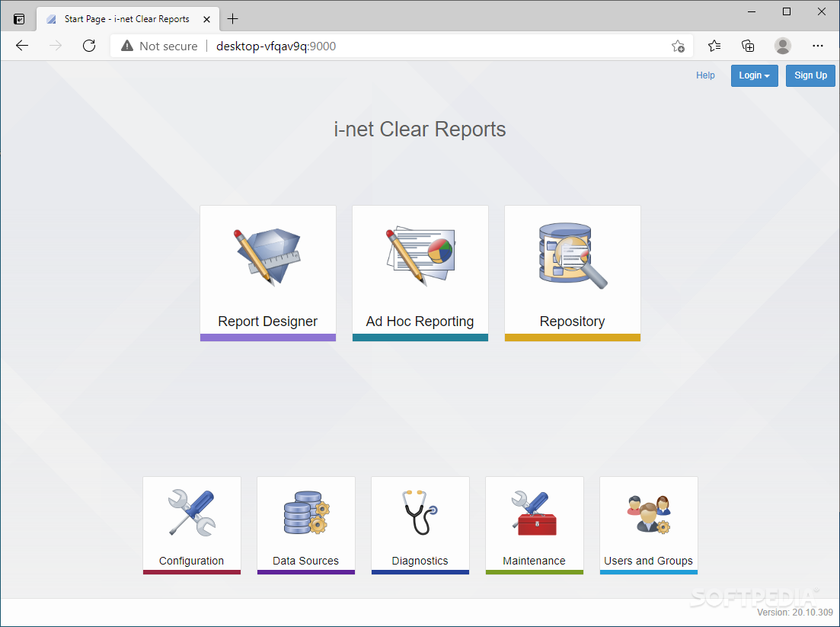Close the Start Page browser tab
Screen dimensions: 840x627
pos(207,19)
